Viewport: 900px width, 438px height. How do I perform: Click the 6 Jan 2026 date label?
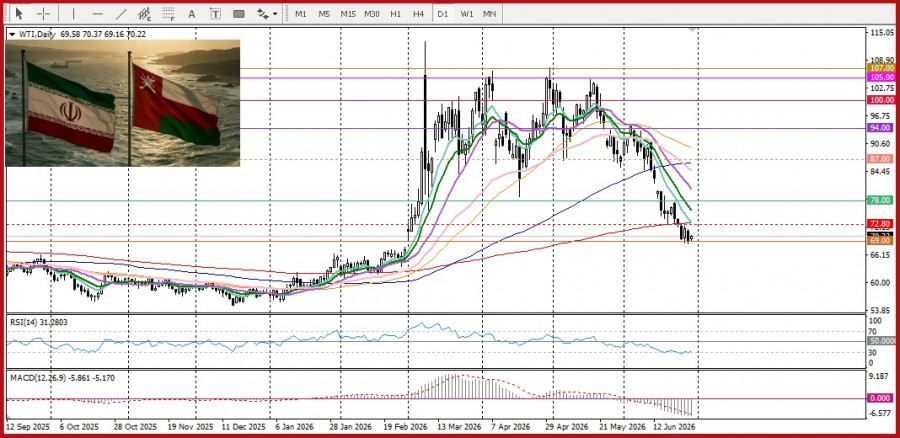(296, 427)
